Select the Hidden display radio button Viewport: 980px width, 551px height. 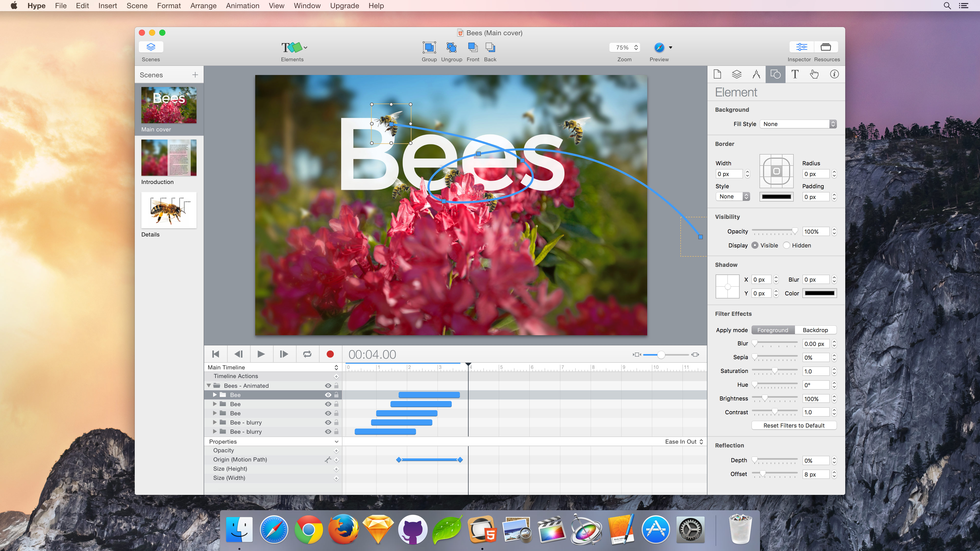coord(787,245)
